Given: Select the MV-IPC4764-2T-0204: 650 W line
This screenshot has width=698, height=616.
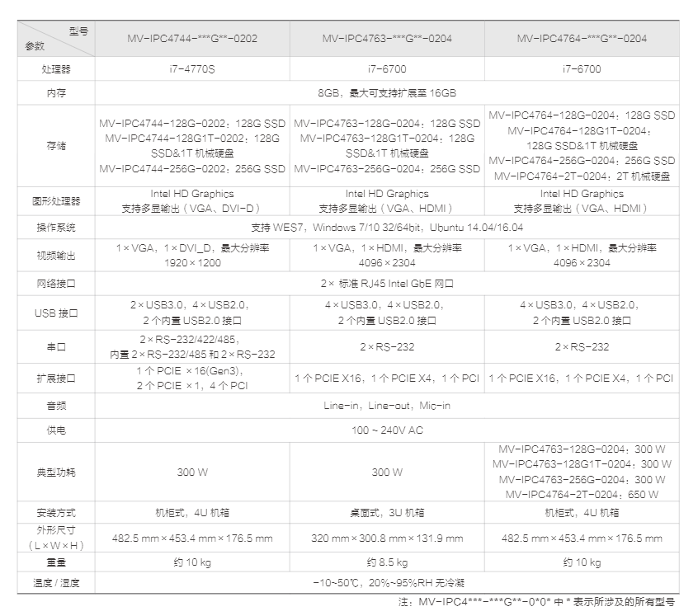Looking at the screenshot, I should click(582, 495).
